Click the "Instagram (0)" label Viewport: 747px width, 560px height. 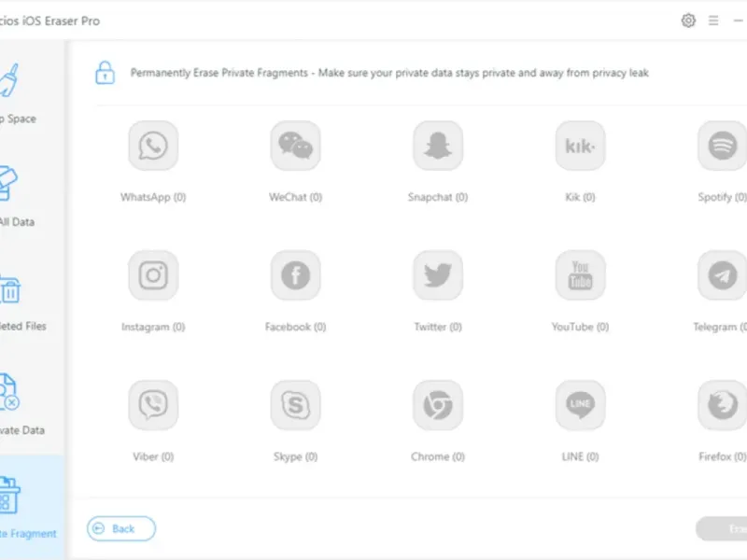(153, 327)
